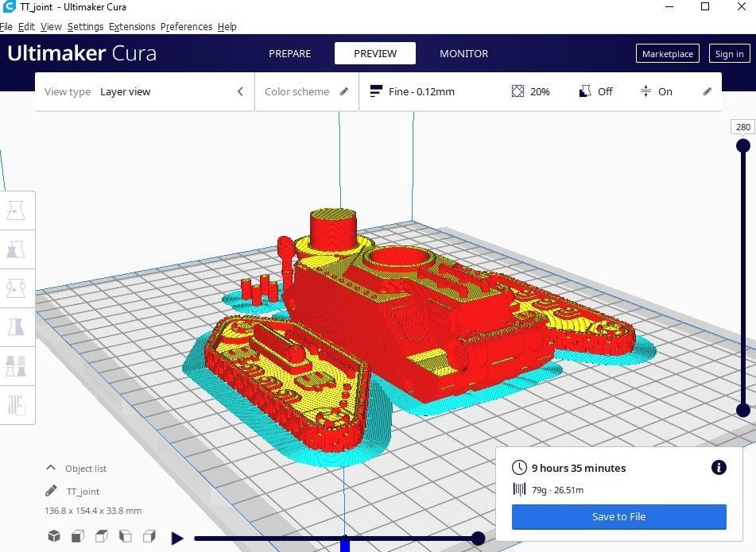Open the File menu
The width and height of the screenshot is (756, 552).
click(6, 26)
